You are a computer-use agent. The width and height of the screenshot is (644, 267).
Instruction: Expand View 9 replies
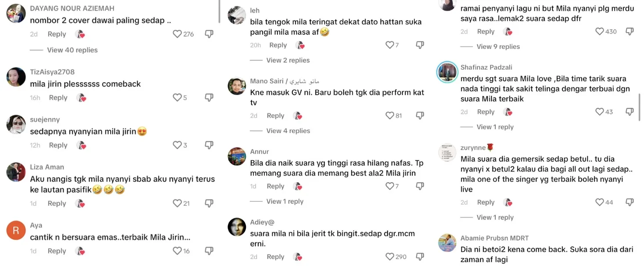point(498,47)
